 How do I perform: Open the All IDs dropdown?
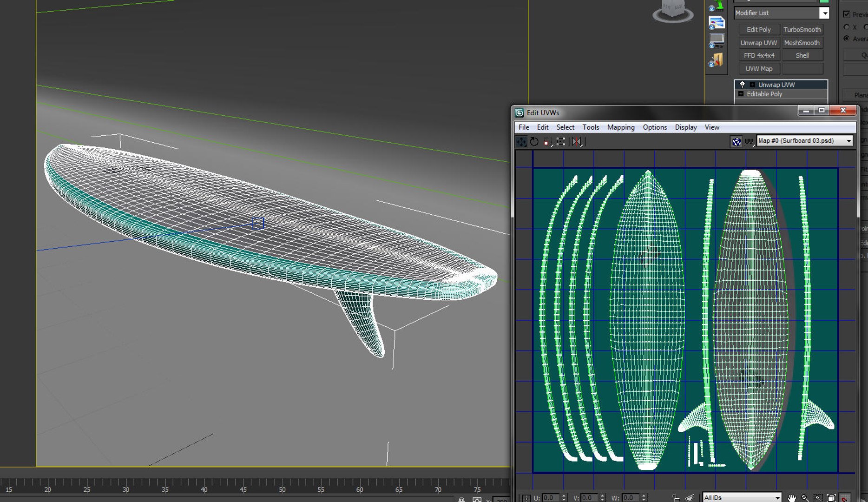742,498
